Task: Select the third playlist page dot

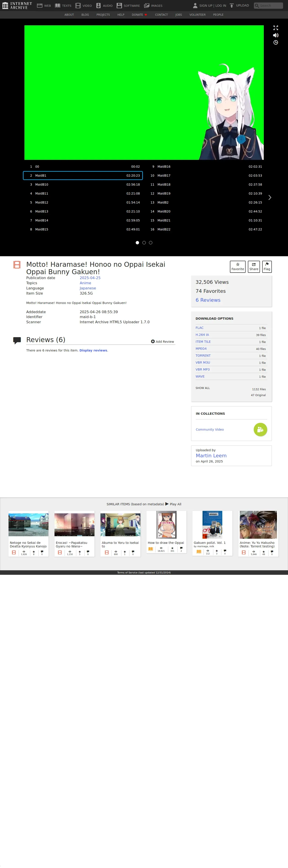Action: tap(151, 243)
